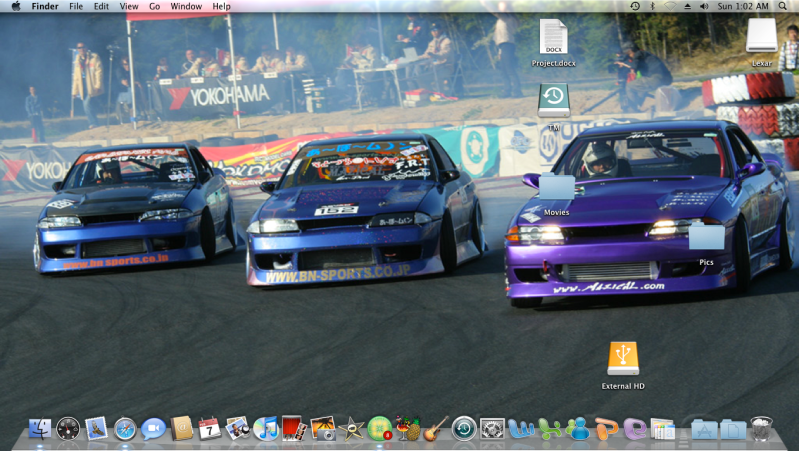Open Preview from the Dock

click(x=237, y=428)
